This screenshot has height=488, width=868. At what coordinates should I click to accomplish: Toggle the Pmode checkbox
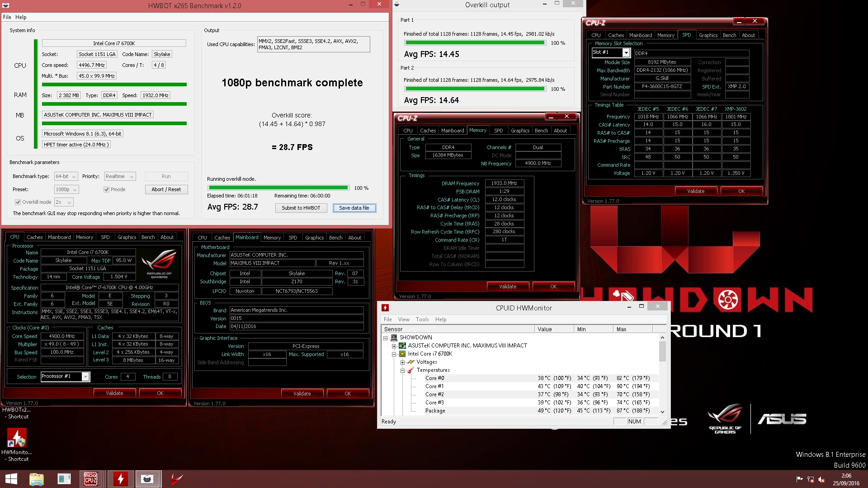tap(106, 189)
